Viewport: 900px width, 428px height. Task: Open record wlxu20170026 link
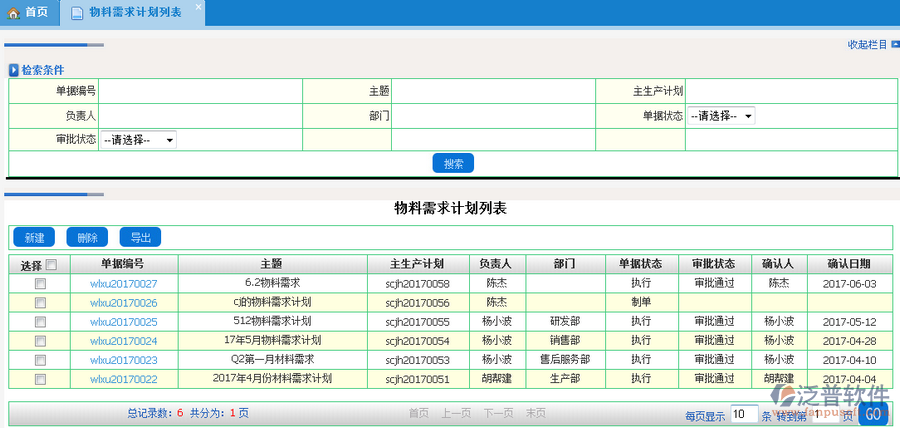point(123,303)
